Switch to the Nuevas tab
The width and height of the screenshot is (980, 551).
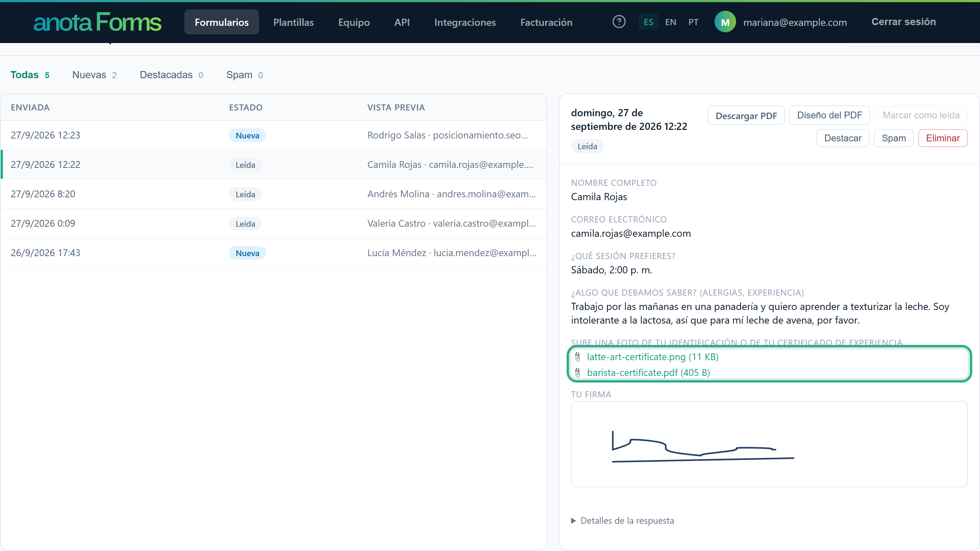pyautogui.click(x=94, y=75)
